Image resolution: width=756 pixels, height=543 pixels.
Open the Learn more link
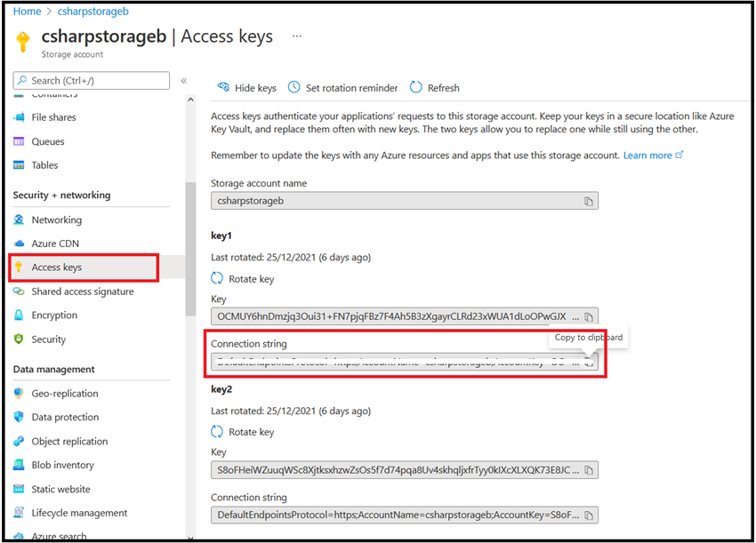tap(648, 155)
